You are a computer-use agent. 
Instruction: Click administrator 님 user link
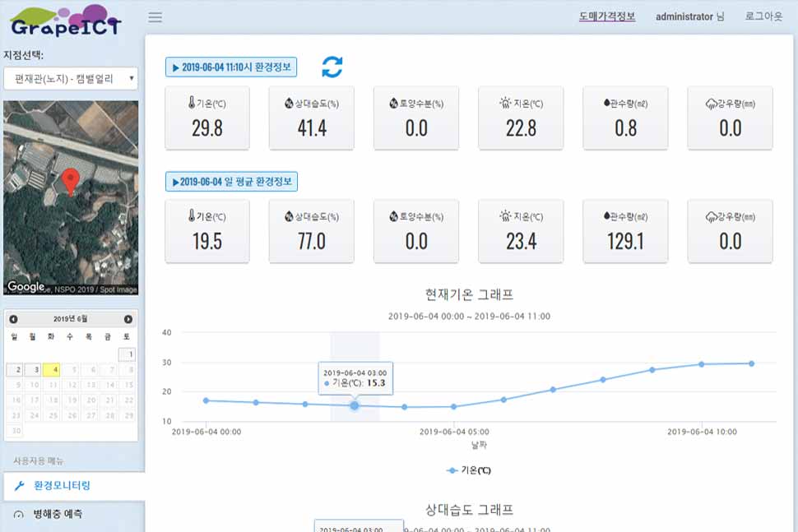click(689, 16)
